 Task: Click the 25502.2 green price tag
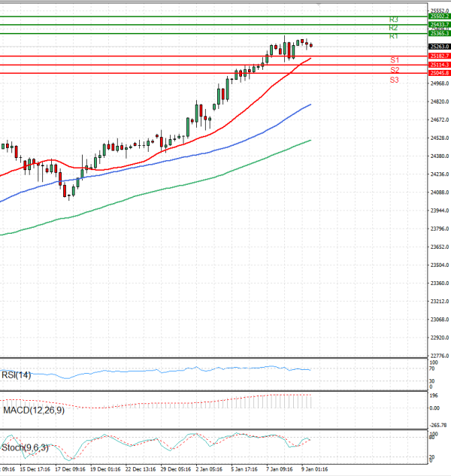click(438, 16)
